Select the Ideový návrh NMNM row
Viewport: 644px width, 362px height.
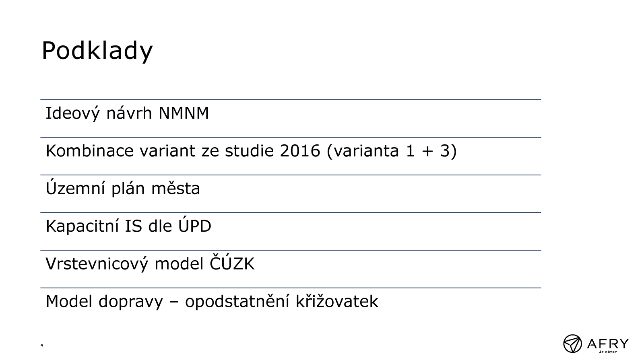[x=291, y=118]
